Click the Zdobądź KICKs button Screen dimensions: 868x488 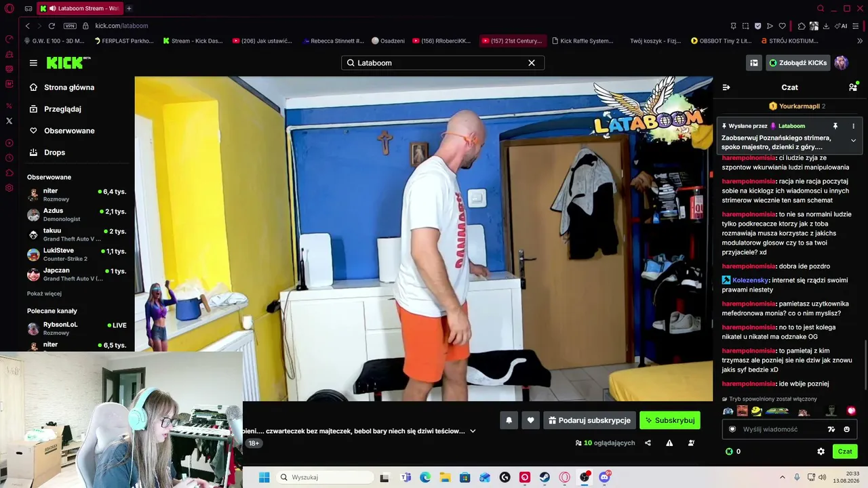798,63
